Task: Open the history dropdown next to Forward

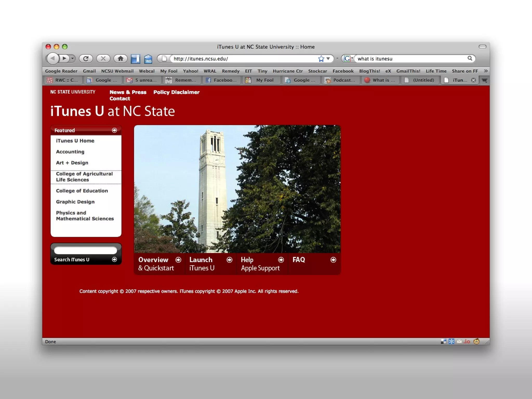Action: pyautogui.click(x=73, y=59)
